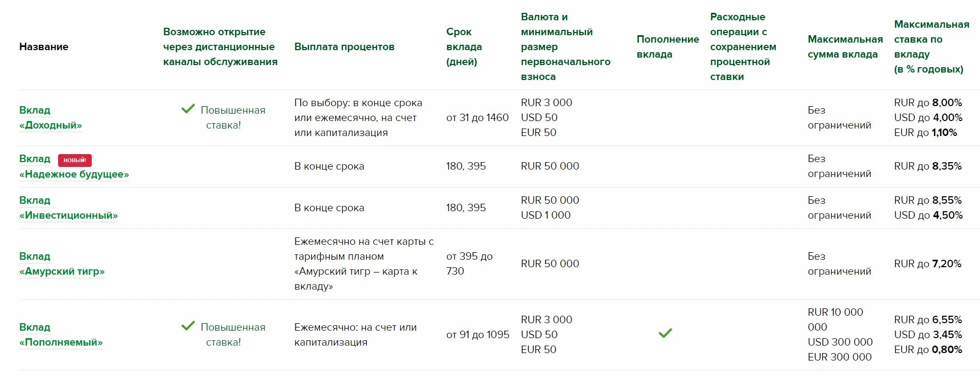980x376 pixels.
Task: Click the «Расходные операции» column header
Action: tap(743, 47)
